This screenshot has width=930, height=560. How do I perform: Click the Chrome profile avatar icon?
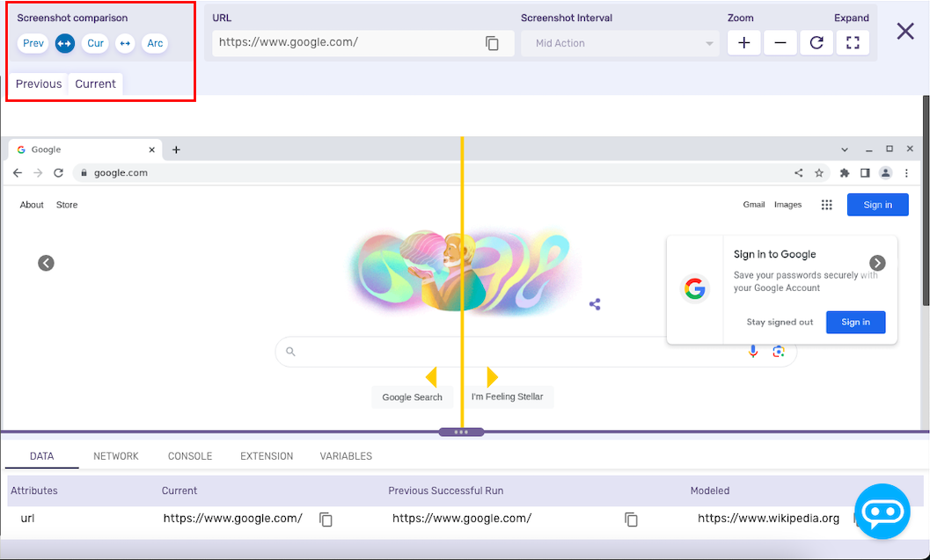[885, 173]
